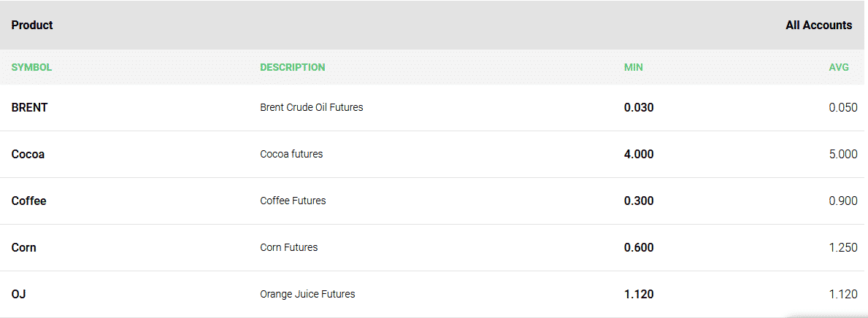Click Orange Juice Futures description
868x318 pixels.
[x=308, y=294]
